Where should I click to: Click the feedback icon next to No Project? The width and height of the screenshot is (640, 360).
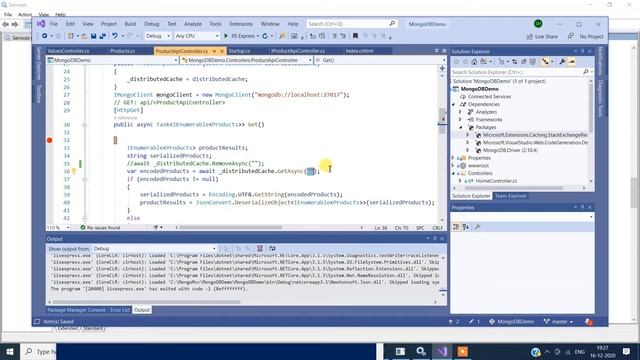(x=571, y=36)
